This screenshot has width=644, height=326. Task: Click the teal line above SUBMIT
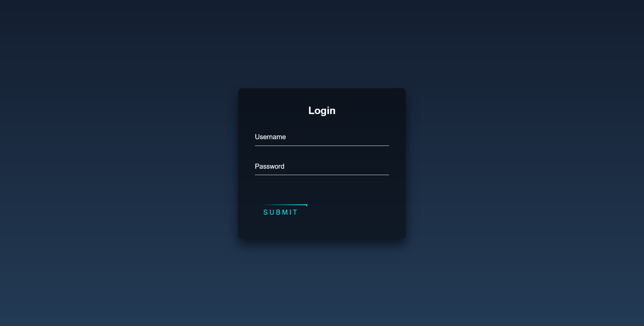(x=285, y=205)
